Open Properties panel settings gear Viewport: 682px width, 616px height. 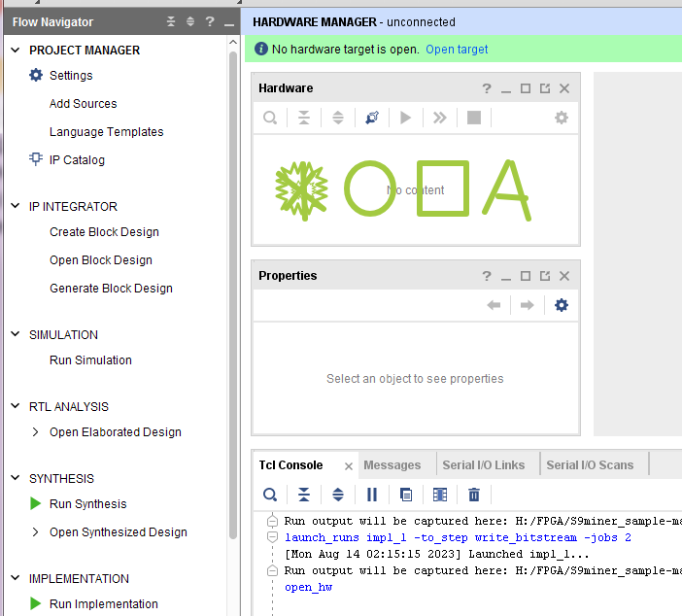tap(562, 305)
